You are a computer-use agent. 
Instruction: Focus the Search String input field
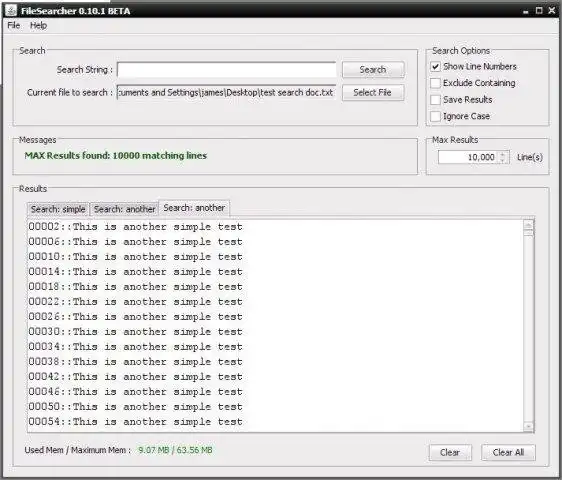[227, 70]
